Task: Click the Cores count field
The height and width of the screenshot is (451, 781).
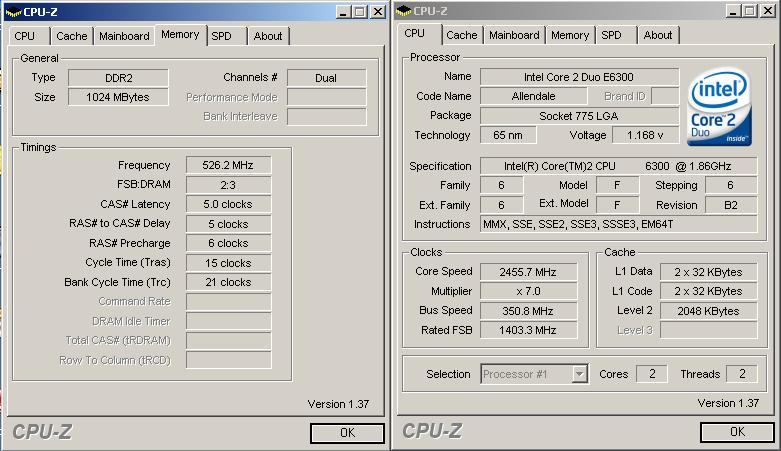Action: tap(652, 374)
